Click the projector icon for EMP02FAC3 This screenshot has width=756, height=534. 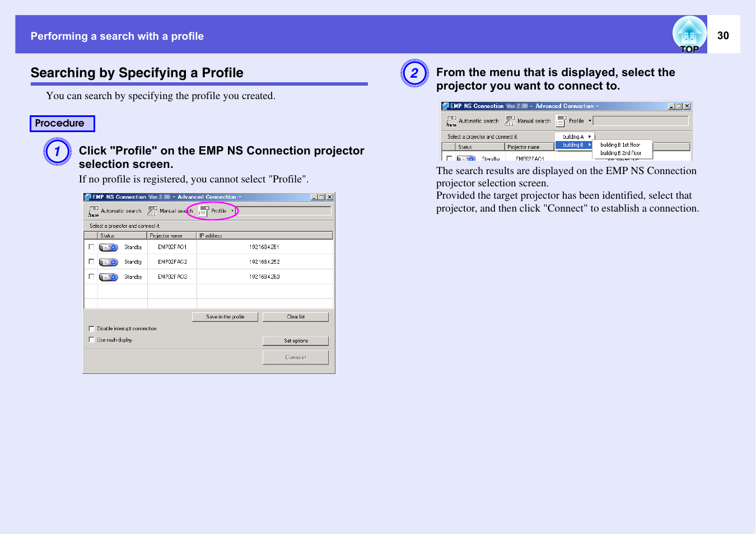pos(108,277)
